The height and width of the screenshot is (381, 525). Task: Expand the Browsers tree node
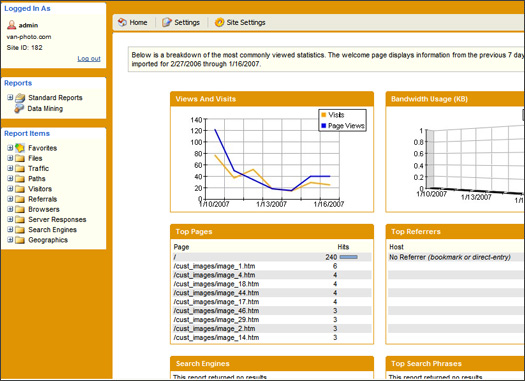(10, 209)
